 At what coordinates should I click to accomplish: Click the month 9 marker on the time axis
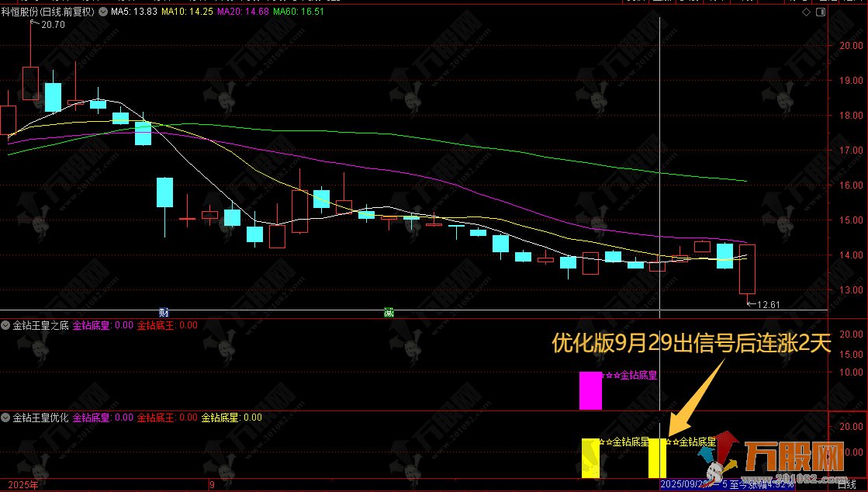coord(212,485)
